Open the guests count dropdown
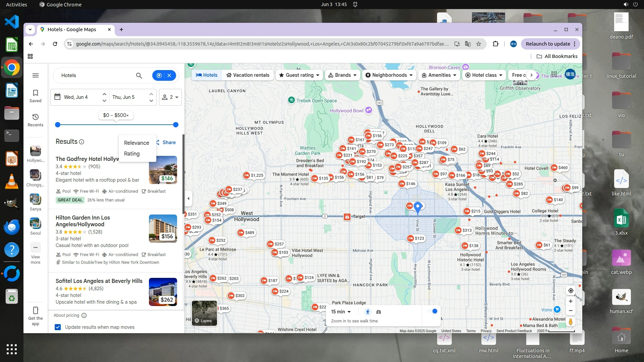The width and height of the screenshot is (644, 362). tap(170, 97)
